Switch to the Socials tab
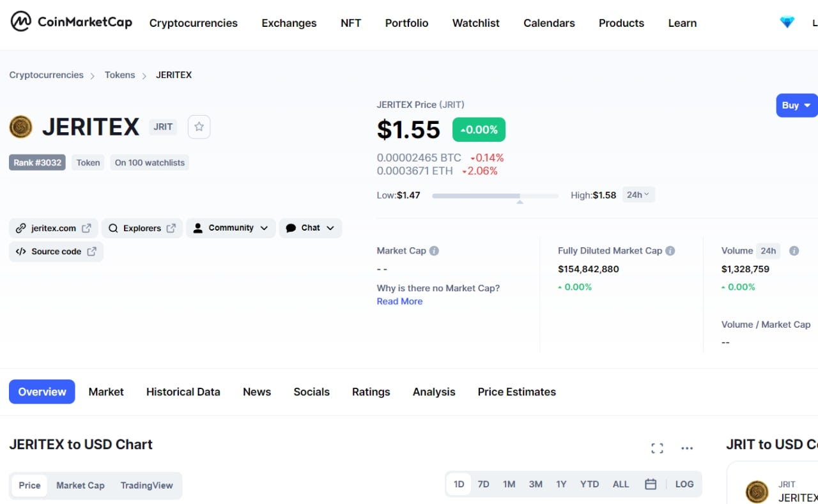This screenshot has height=504, width=818. pos(312,392)
